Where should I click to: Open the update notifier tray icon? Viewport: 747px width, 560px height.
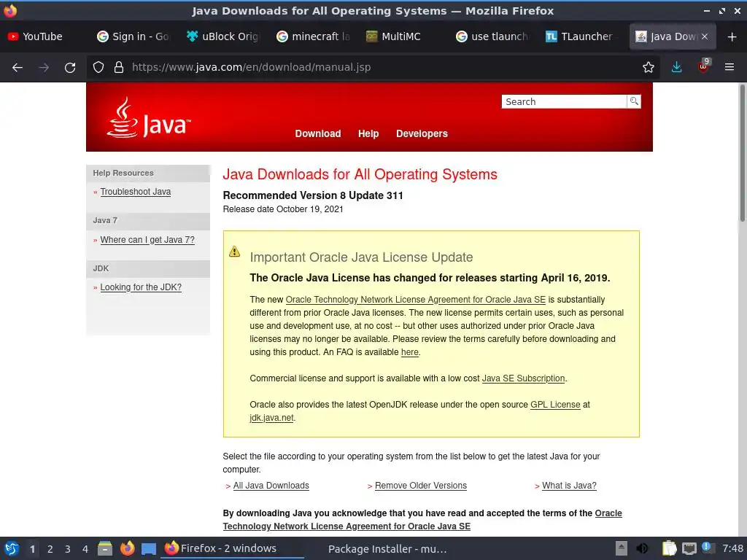pos(708,548)
